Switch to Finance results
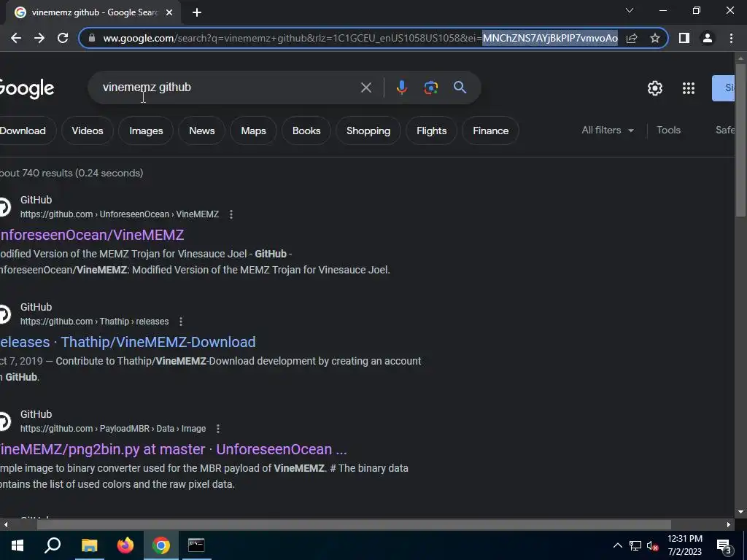The image size is (747, 560). pyautogui.click(x=491, y=131)
